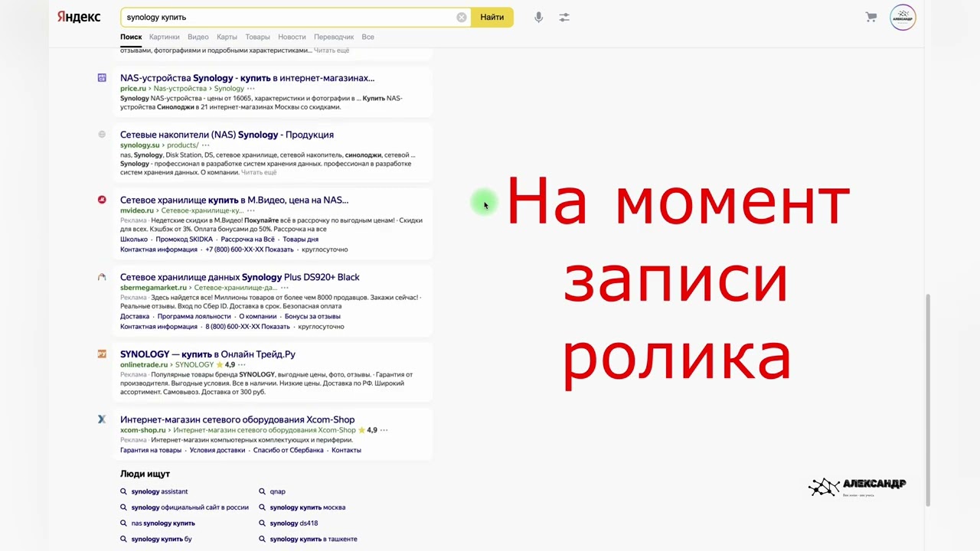Click 'Программа лояльности' sitelink
Screen dimensions: 980x551
[x=194, y=316]
